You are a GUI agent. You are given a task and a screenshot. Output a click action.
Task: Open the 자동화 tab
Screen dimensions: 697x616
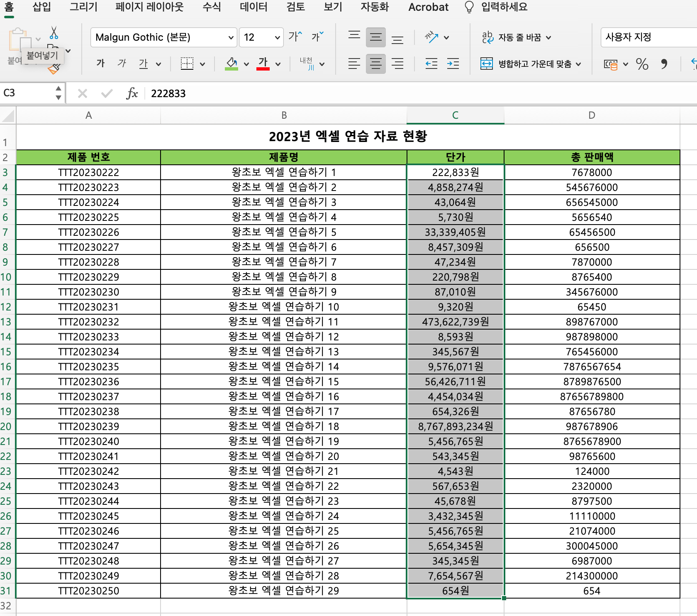375,7
